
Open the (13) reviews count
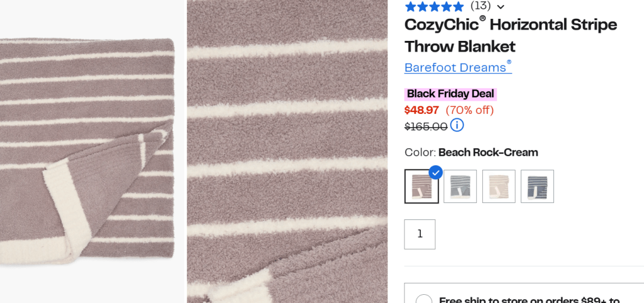[480, 6]
